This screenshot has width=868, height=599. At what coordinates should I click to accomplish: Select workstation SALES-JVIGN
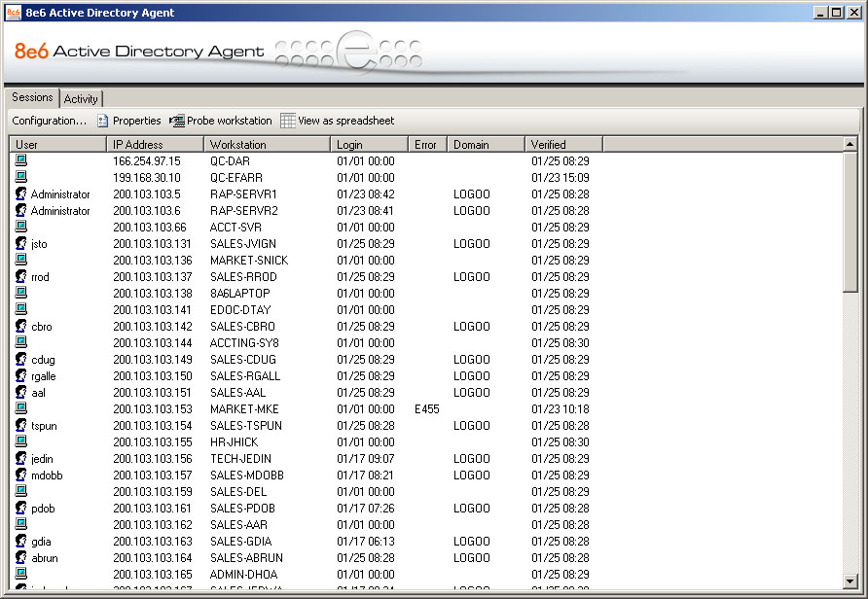(x=243, y=244)
